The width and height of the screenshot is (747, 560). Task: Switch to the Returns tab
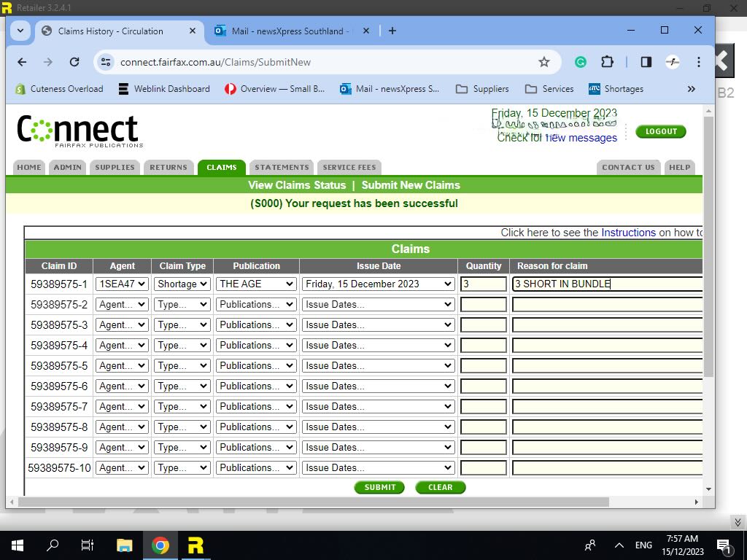coord(169,168)
